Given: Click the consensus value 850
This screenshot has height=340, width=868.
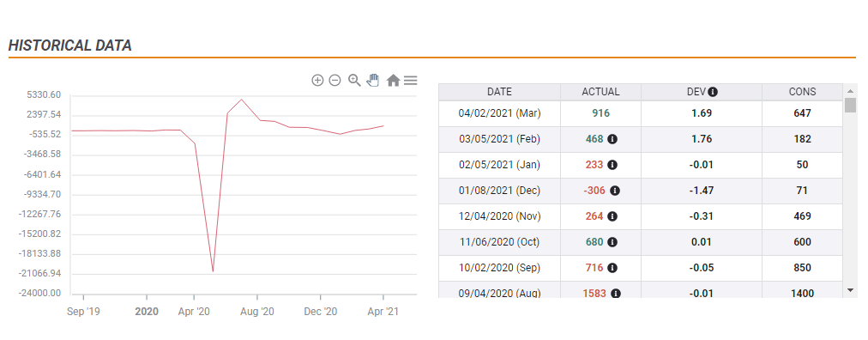Looking at the screenshot, I should pos(802,268).
